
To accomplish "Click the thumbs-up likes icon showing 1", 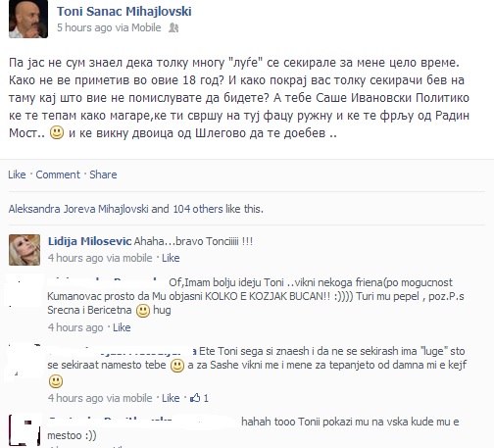I will click(x=195, y=398).
